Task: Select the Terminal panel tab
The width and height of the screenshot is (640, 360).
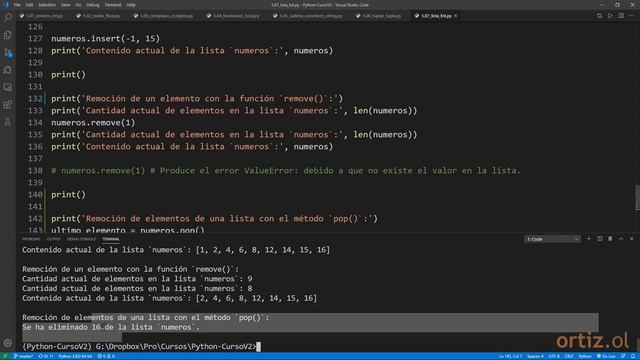Action: click(111, 239)
